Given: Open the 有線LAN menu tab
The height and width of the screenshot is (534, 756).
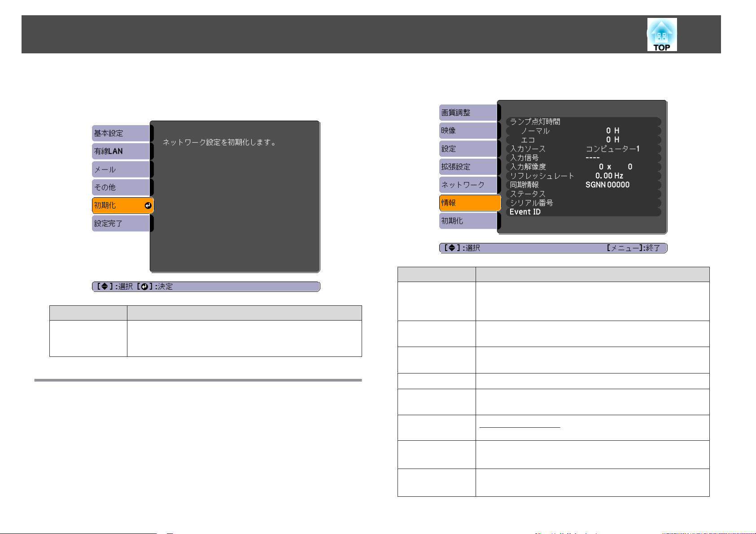Looking at the screenshot, I should [121, 151].
